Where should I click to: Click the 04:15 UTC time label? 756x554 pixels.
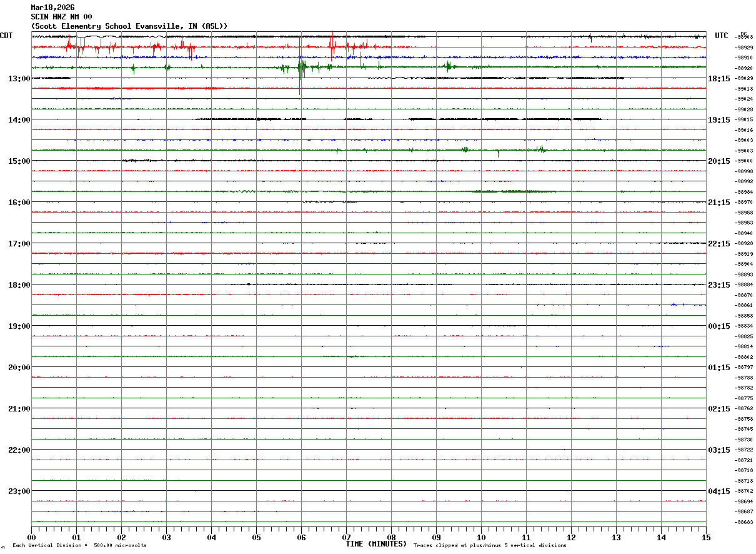click(x=719, y=491)
